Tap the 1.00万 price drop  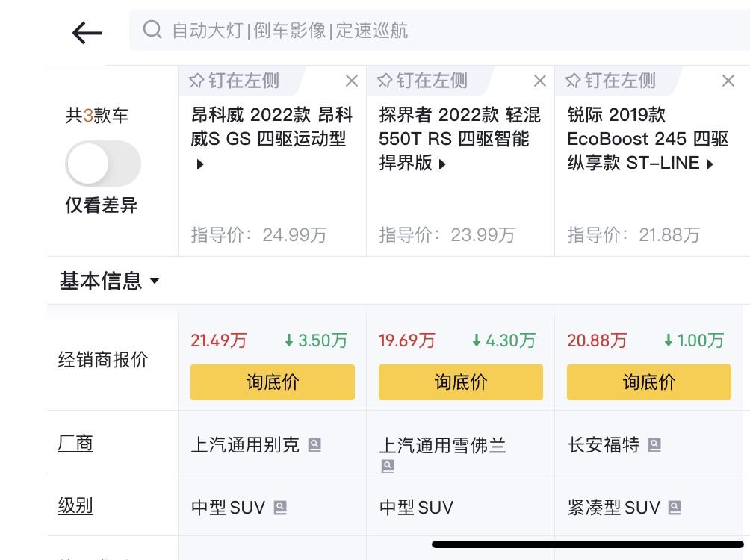pos(694,340)
